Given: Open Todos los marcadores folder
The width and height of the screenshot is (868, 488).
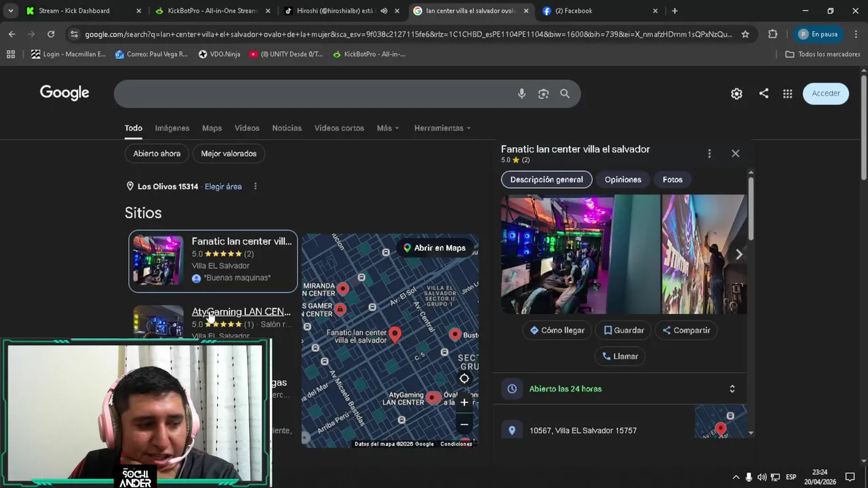Looking at the screenshot, I should pos(823,54).
